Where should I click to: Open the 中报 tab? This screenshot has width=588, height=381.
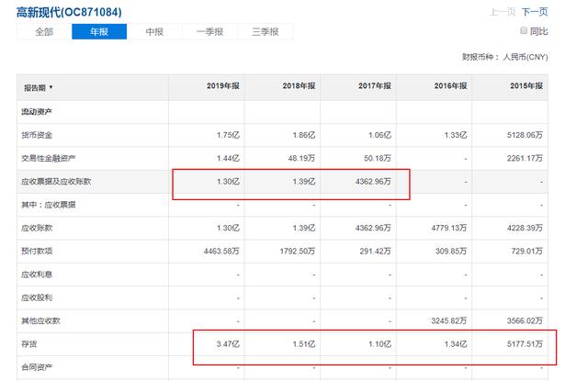(154, 32)
